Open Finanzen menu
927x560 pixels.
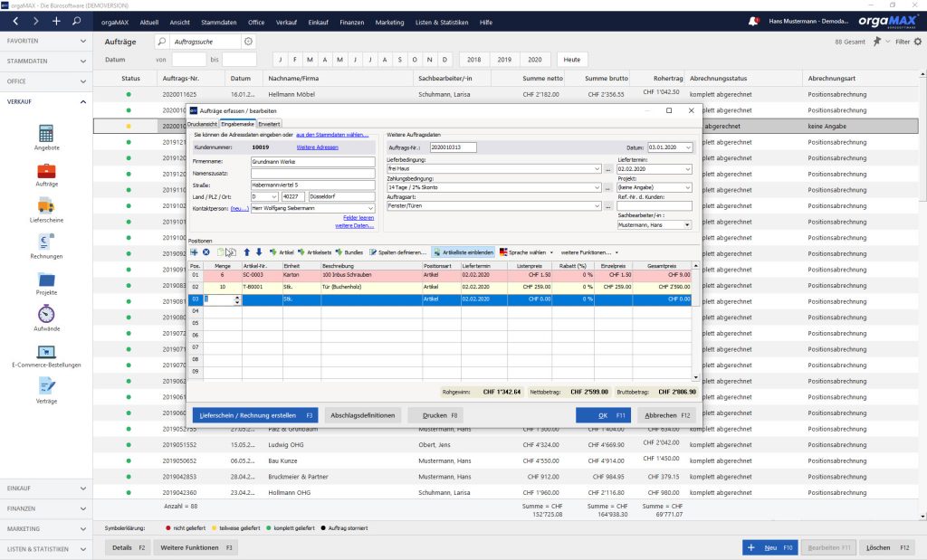[x=352, y=23]
